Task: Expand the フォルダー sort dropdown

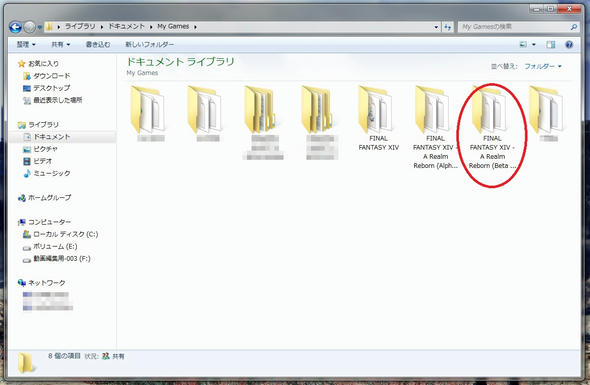Action: tap(543, 66)
